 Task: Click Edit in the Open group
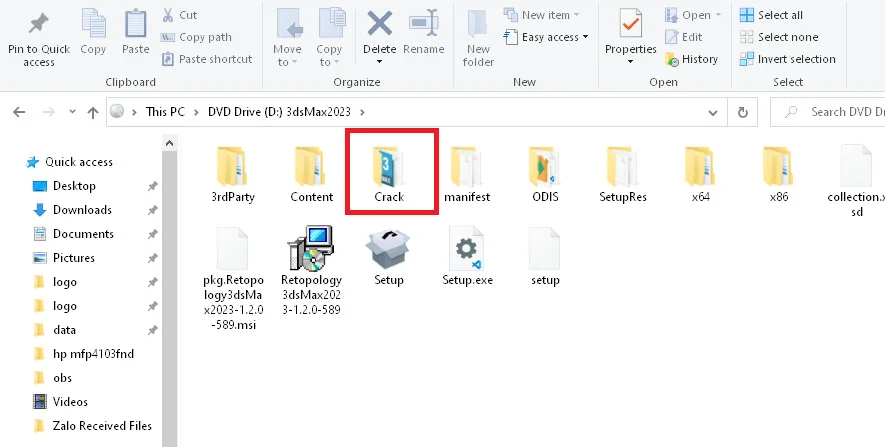point(684,37)
